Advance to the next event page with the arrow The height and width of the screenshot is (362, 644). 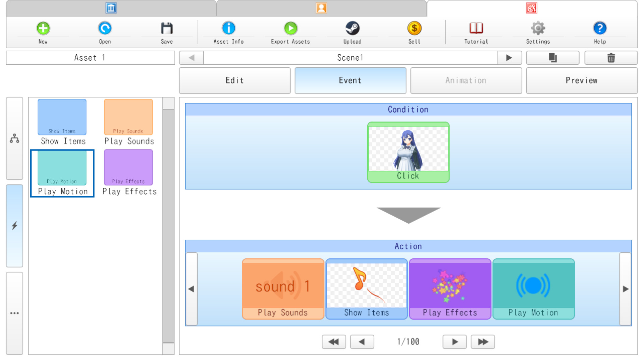pos(454,342)
